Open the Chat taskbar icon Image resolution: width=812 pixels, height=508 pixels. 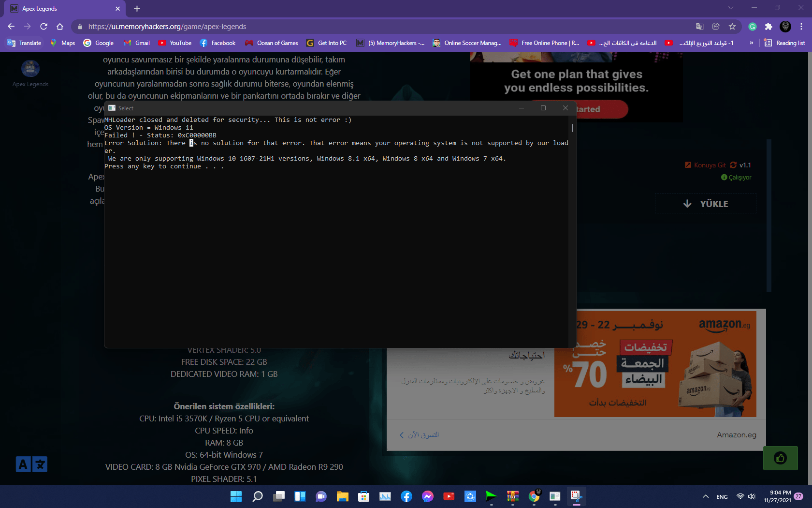[x=321, y=496]
